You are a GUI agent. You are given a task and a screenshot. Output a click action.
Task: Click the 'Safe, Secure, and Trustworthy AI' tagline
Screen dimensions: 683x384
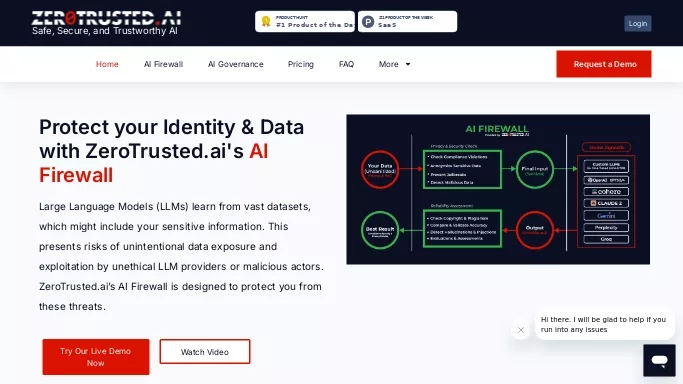pos(105,31)
